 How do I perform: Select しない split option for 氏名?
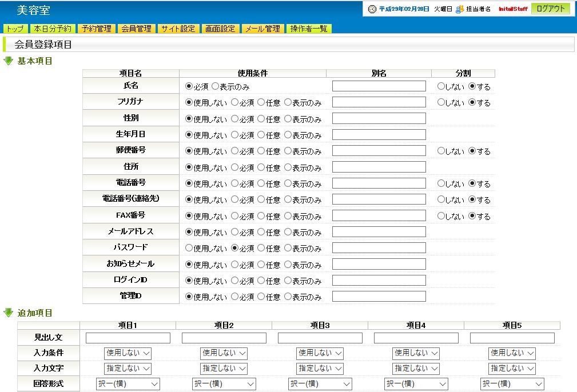[441, 86]
